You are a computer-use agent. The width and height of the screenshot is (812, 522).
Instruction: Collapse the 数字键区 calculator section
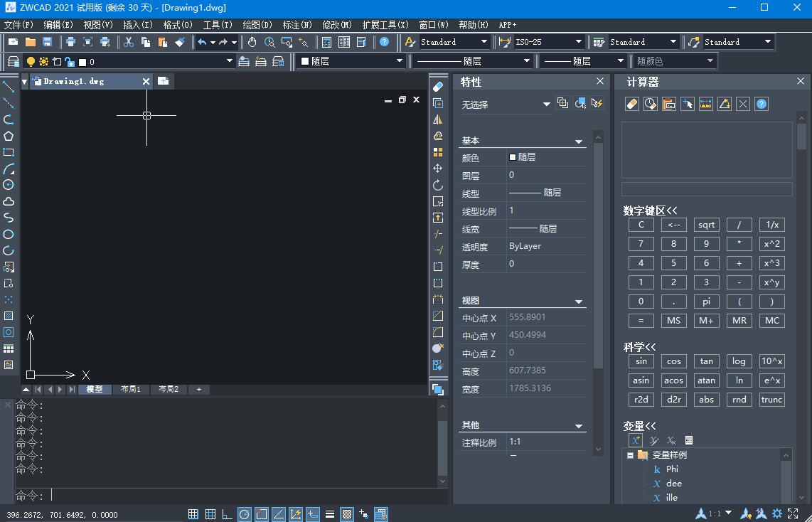(651, 211)
